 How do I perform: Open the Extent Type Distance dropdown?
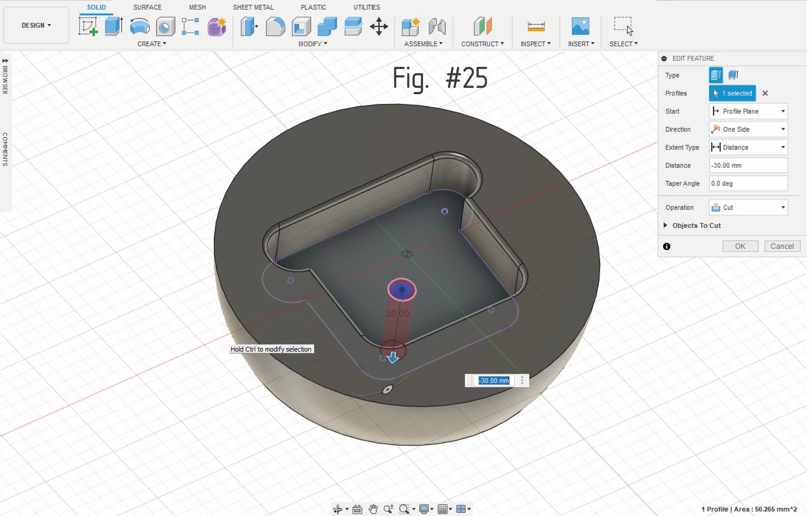(748, 147)
